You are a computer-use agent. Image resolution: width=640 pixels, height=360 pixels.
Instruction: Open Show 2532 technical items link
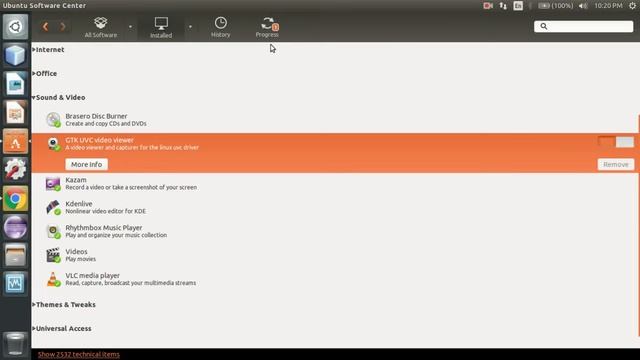tap(79, 354)
